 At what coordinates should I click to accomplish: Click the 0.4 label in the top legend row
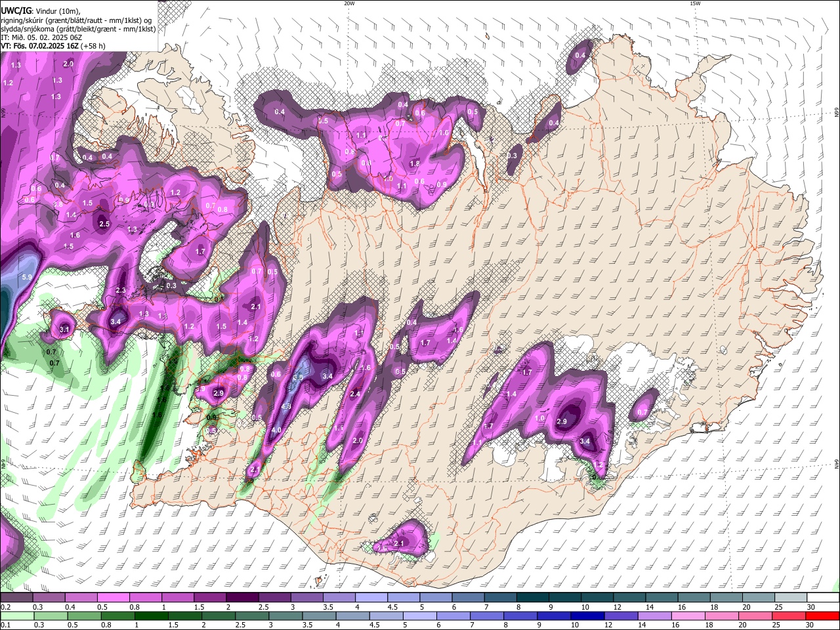coord(70,607)
